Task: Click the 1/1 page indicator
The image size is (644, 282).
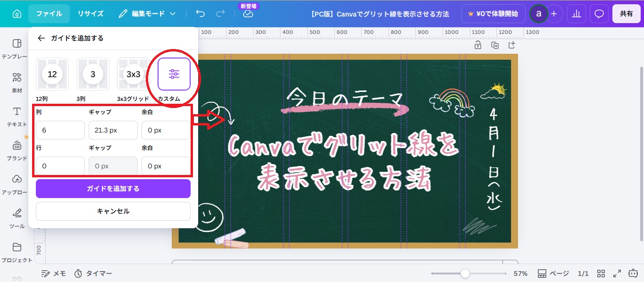Action: [x=584, y=274]
